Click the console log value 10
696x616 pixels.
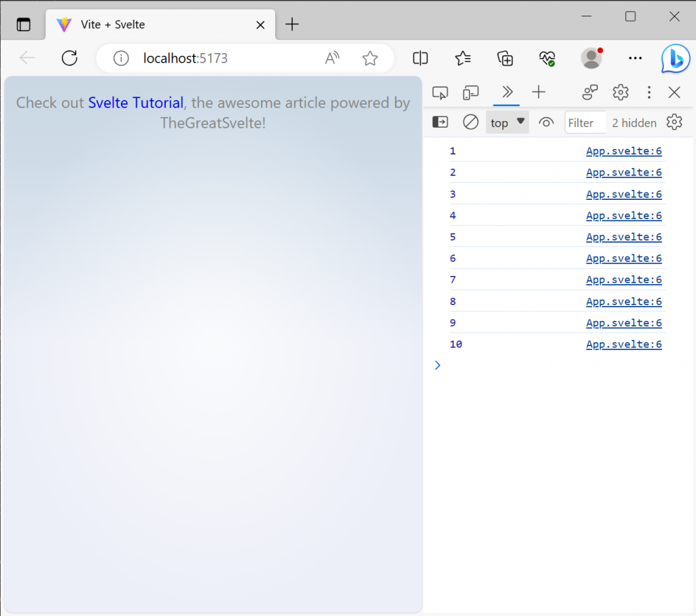point(456,344)
